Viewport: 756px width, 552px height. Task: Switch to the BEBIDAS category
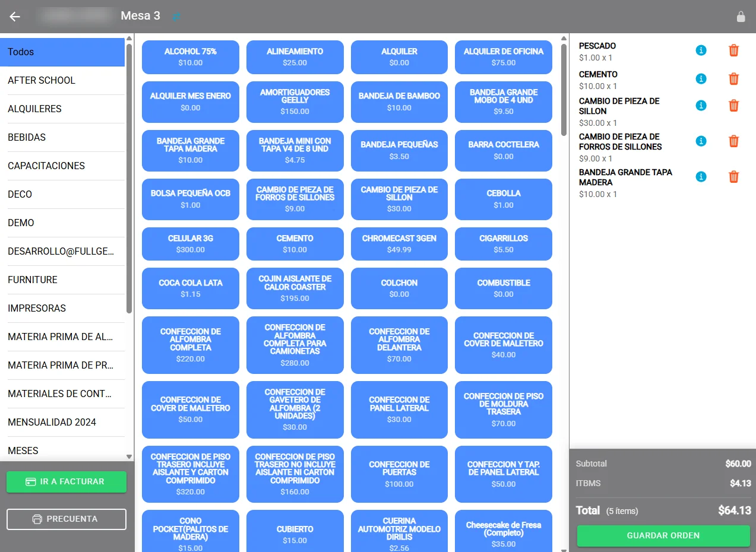(x=62, y=137)
